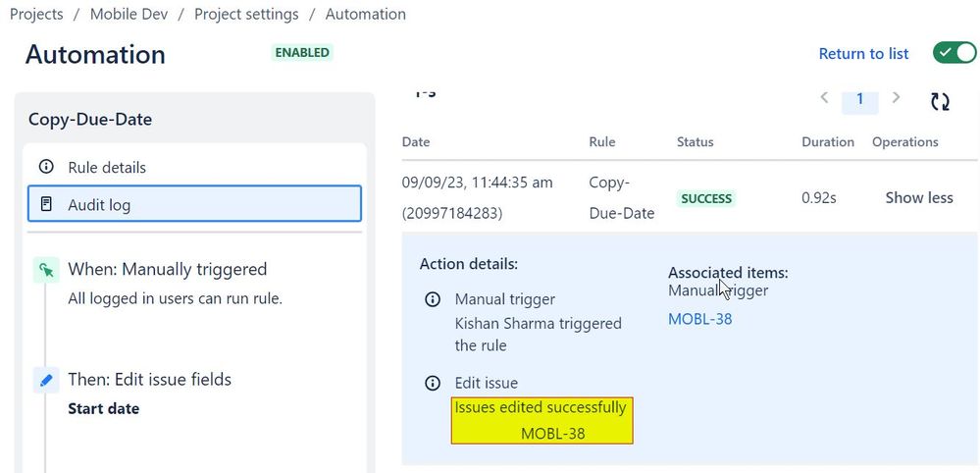This screenshot has height=473, width=980.
Task: Open the Then: Edit issue fields component
Action: point(150,379)
